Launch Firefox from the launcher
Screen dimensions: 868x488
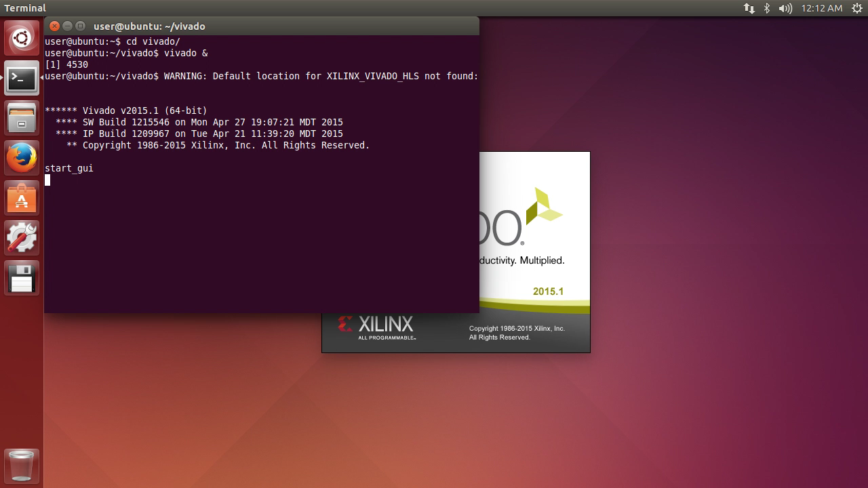point(21,158)
